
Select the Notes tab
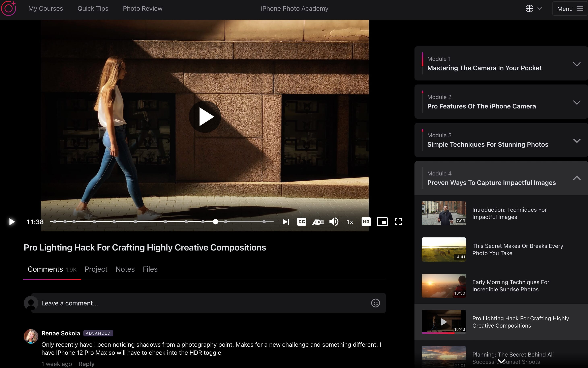(125, 269)
